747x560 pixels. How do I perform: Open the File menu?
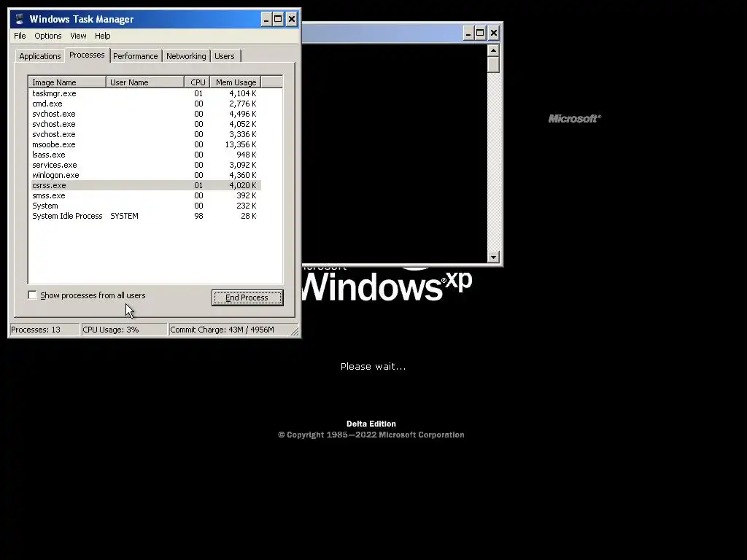click(20, 36)
